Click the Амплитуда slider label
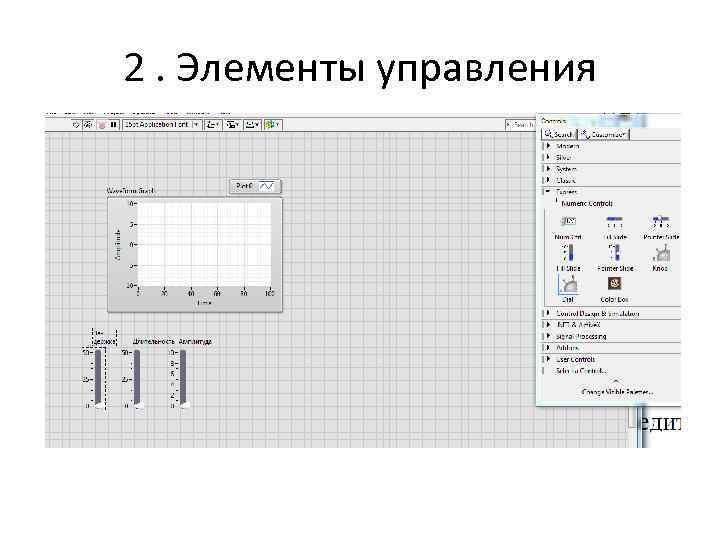This screenshot has width=720, height=540. click(x=195, y=342)
